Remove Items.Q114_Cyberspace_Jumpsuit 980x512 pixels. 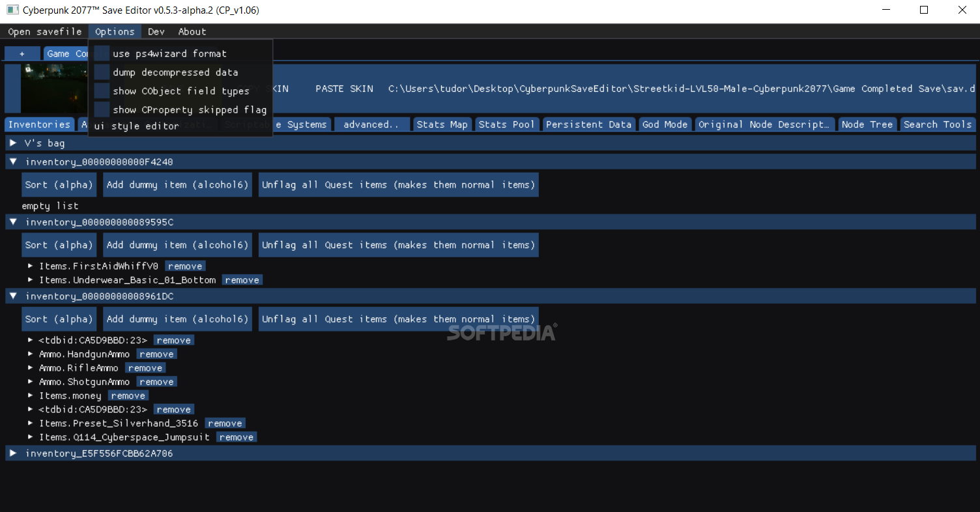237,437
